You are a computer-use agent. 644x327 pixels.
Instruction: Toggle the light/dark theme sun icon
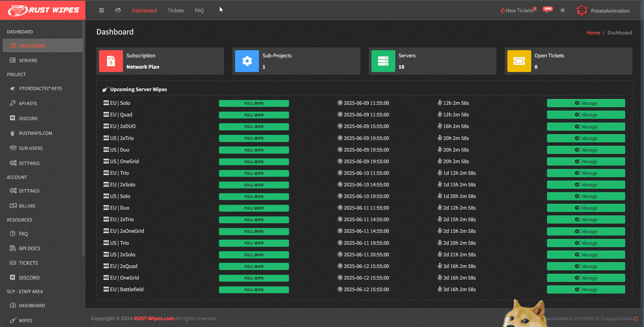click(x=563, y=10)
